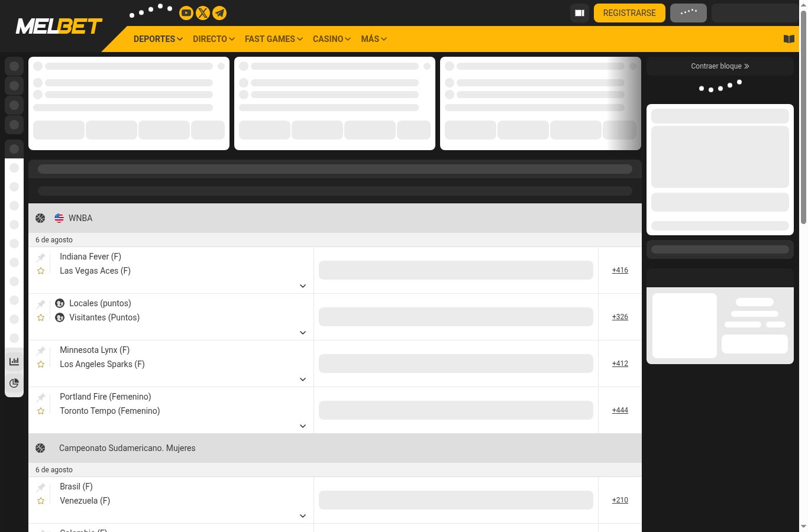808x532 pixels.
Task: Open the book icon on the yellow menu bar
Action: [x=789, y=39]
